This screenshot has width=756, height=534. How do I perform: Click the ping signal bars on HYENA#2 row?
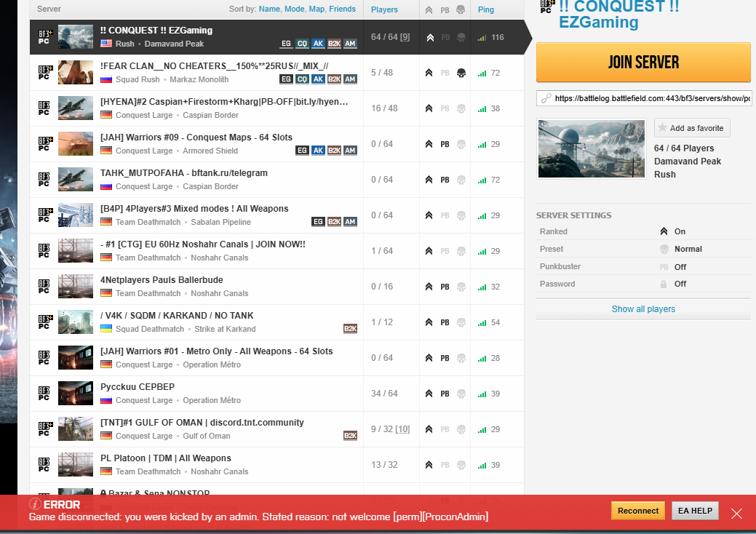(x=482, y=109)
